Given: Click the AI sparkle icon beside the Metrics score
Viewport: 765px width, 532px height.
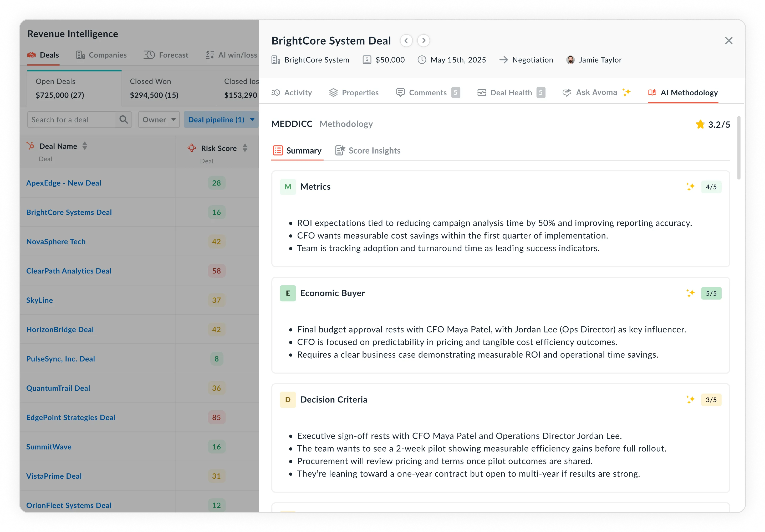Looking at the screenshot, I should pyautogui.click(x=691, y=187).
